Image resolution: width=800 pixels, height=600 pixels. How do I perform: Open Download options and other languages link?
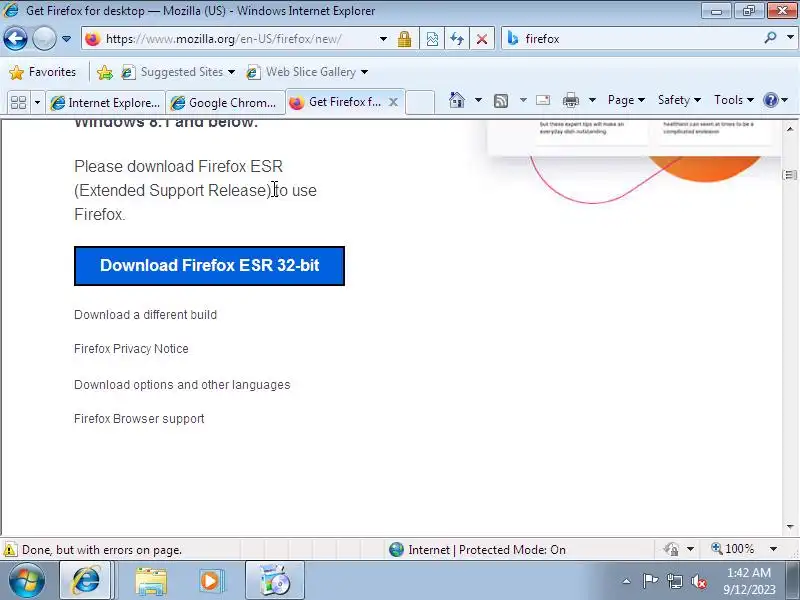click(x=182, y=385)
